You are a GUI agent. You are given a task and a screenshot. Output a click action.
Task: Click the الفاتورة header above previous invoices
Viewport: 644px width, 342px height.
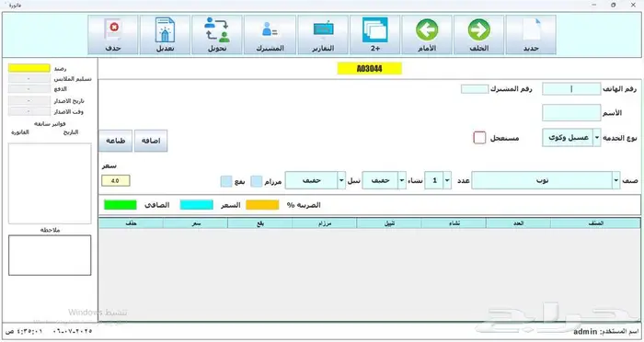pyautogui.click(x=20, y=132)
